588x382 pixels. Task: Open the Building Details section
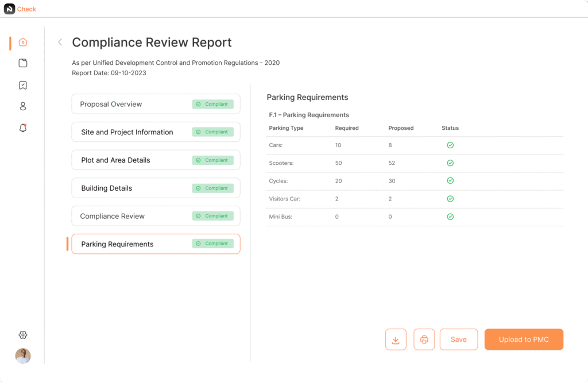click(156, 188)
